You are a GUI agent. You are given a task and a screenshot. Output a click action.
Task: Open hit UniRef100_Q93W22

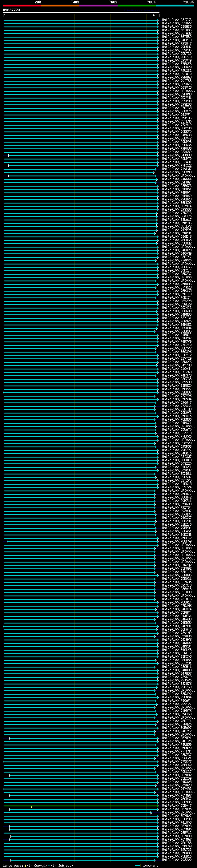coord(177,23)
